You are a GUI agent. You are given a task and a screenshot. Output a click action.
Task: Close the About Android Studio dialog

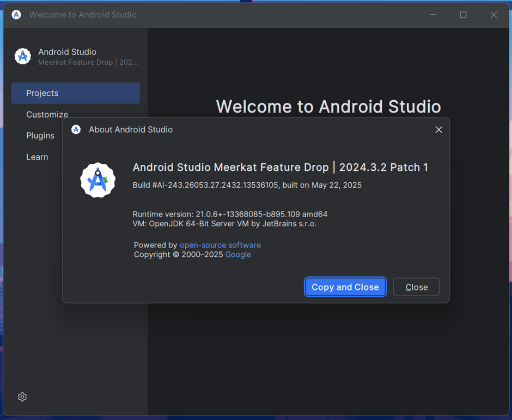[438, 130]
